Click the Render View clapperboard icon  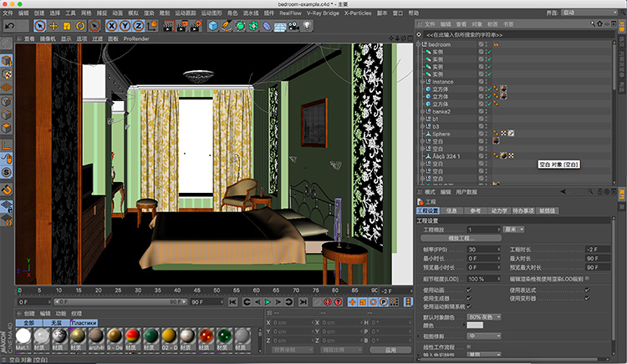coord(169,27)
